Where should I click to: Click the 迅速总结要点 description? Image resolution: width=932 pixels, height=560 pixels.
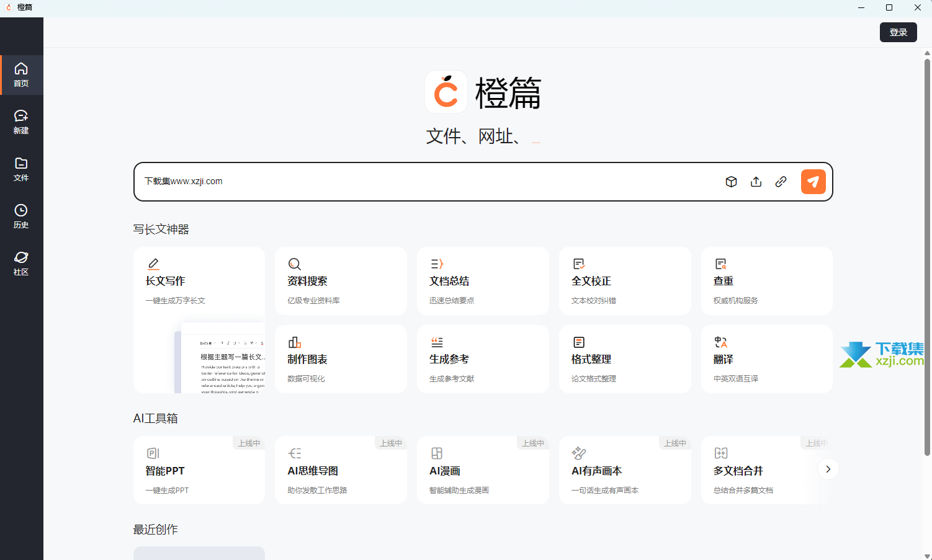coord(452,301)
